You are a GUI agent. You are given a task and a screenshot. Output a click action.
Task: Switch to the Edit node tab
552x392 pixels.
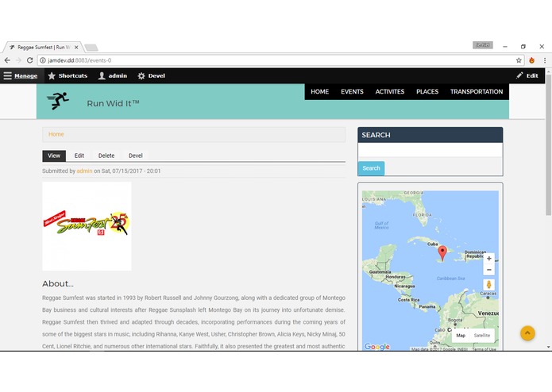pos(79,156)
